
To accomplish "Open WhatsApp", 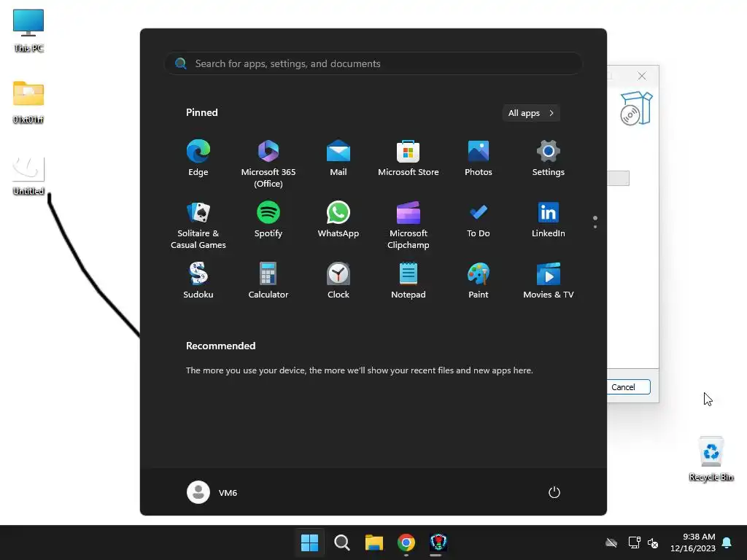I will pyautogui.click(x=338, y=219).
